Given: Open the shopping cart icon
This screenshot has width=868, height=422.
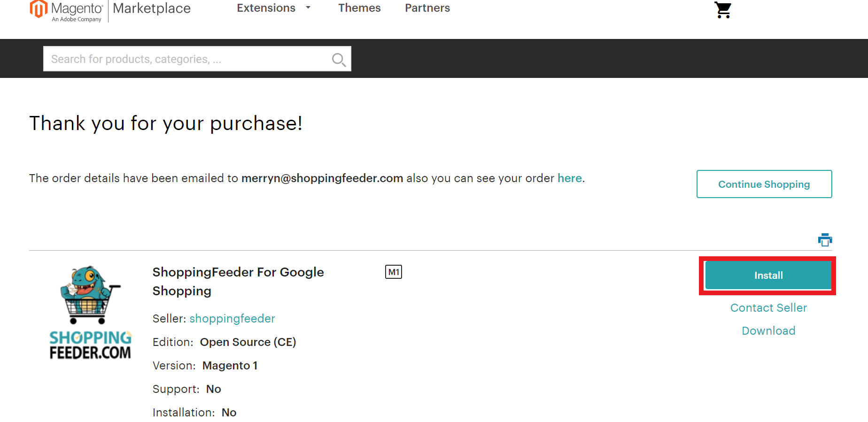Looking at the screenshot, I should (723, 10).
